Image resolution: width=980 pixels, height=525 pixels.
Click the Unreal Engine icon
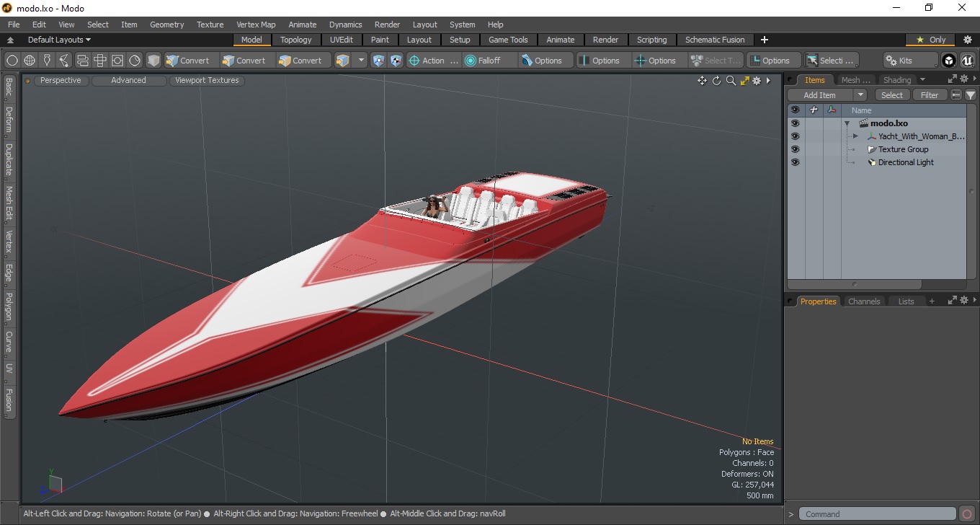coord(967,61)
